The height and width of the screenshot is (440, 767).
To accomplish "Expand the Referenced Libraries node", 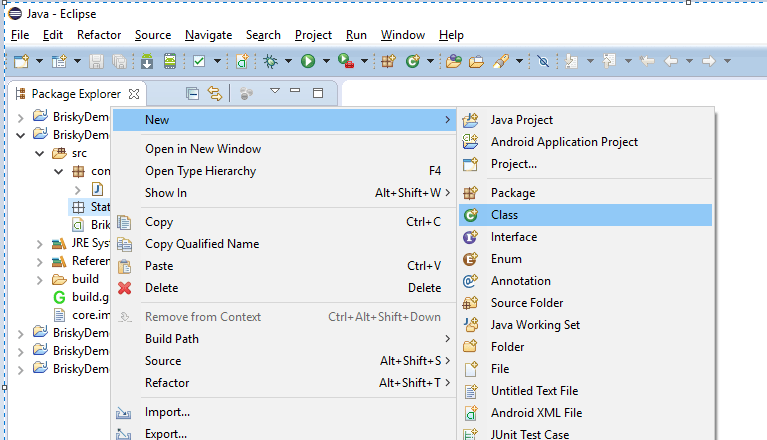I will click(x=40, y=262).
